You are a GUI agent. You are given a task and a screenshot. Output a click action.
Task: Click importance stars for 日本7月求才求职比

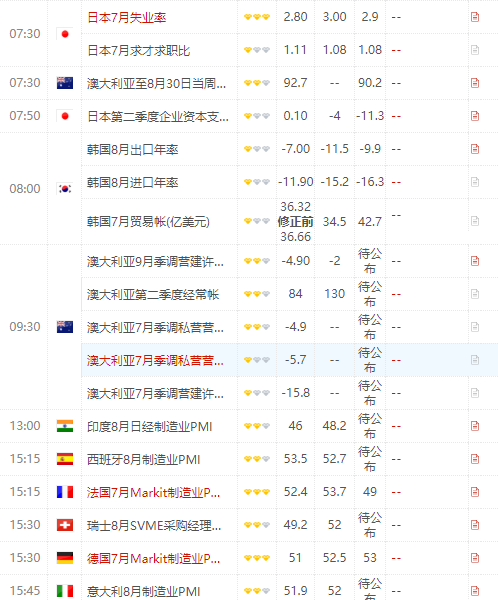point(257,50)
